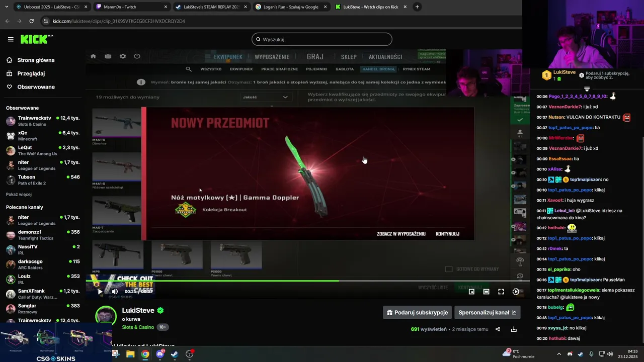Click Podaruj subskrypcje button

(x=417, y=312)
